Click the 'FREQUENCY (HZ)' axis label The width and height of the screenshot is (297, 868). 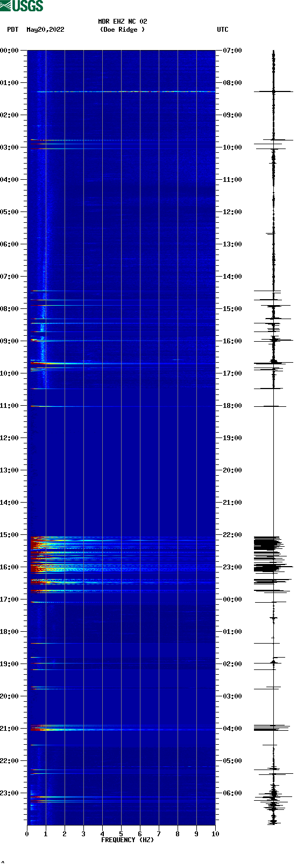tap(128, 840)
